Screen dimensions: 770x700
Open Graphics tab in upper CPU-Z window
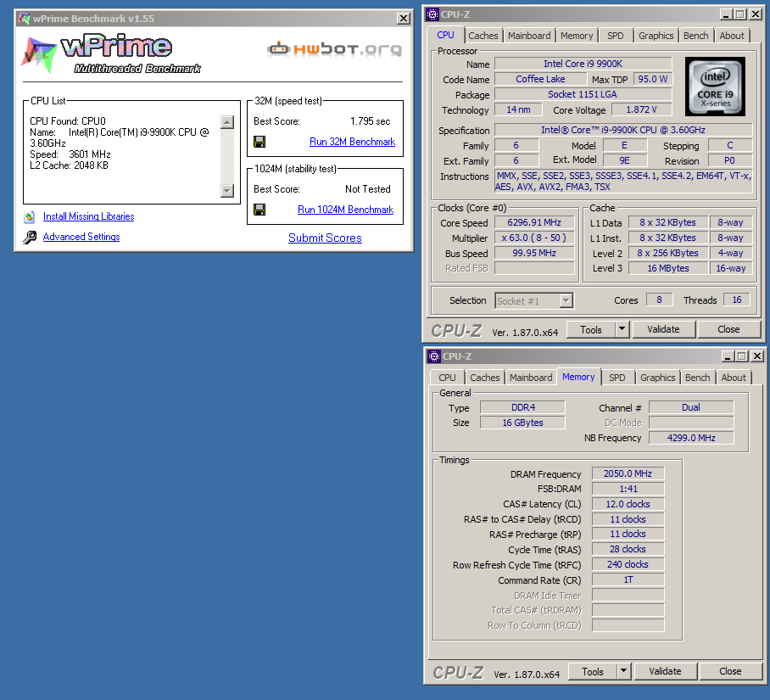(x=656, y=36)
